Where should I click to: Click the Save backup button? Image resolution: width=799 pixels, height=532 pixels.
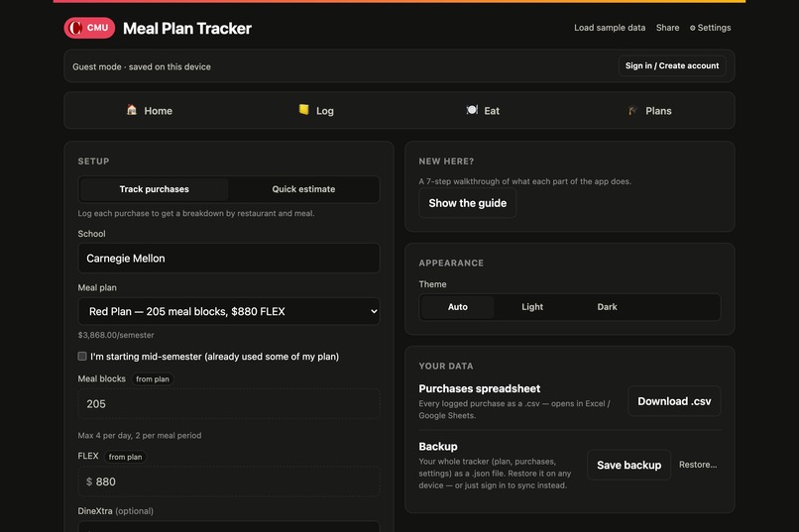pyautogui.click(x=628, y=465)
